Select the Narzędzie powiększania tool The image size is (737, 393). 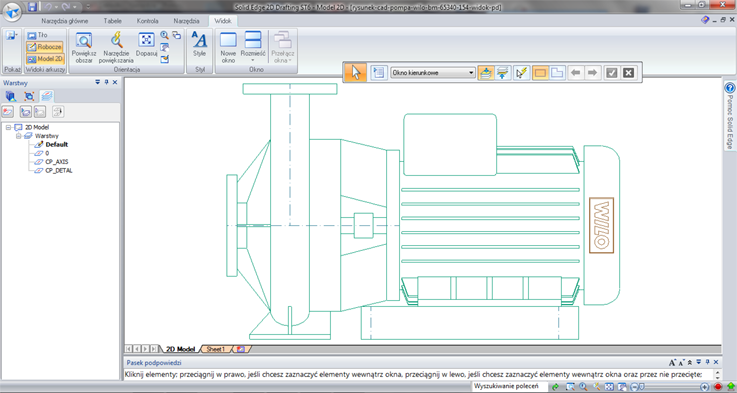(116, 47)
